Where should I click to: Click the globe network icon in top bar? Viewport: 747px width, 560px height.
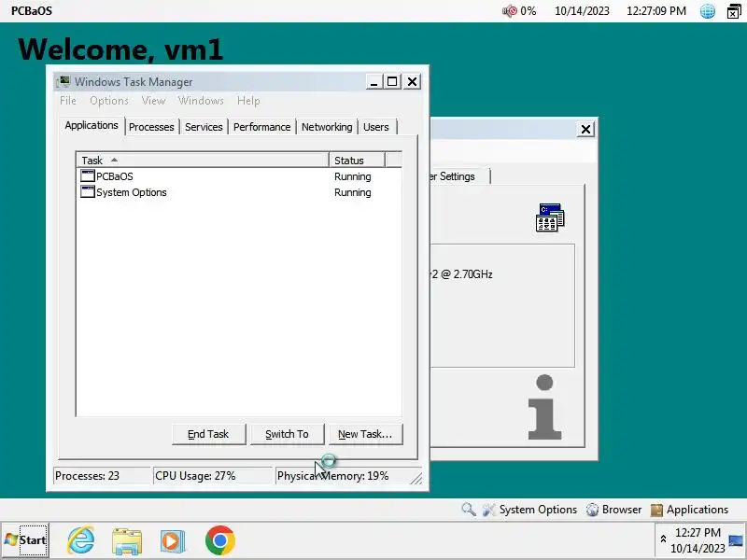708,11
